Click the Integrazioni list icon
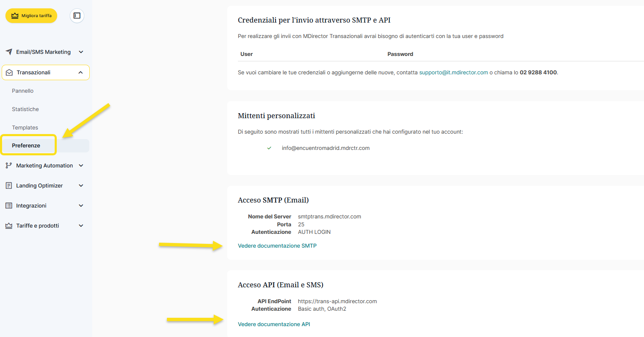This screenshot has height=337, width=644. coord(9,205)
